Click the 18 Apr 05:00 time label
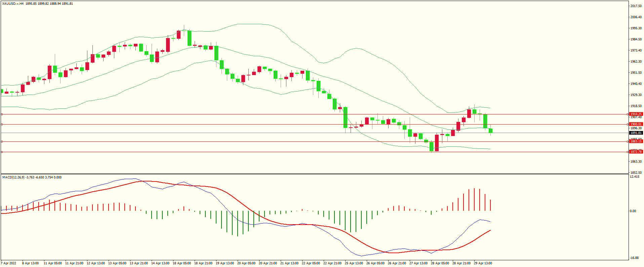This screenshot has width=644, height=267. pos(182,263)
